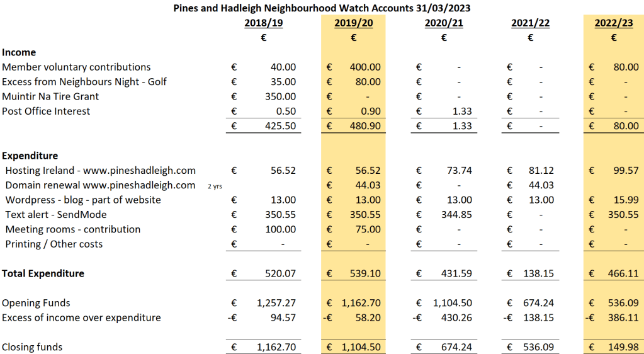The width and height of the screenshot is (644, 354).
Task: Select the Total Expenditure row label
Action: [43, 273]
